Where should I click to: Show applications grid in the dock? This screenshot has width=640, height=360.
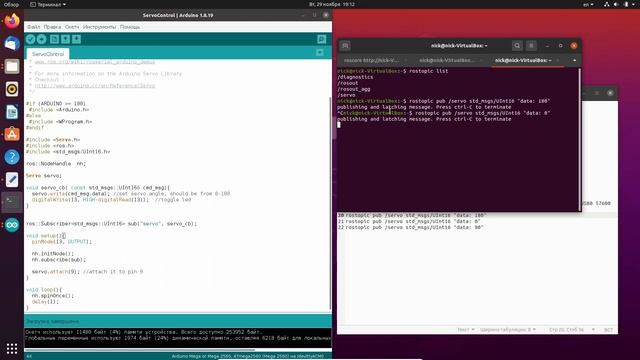pos(12,348)
